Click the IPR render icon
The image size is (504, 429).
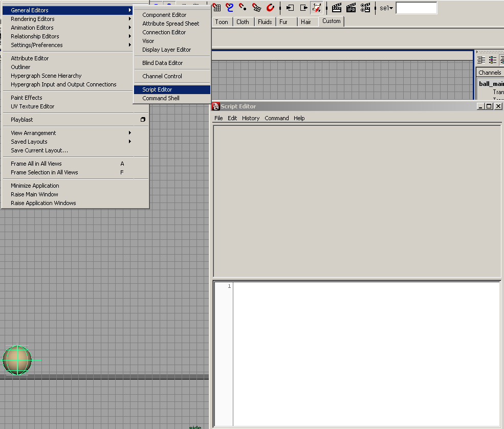pyautogui.click(x=350, y=7)
